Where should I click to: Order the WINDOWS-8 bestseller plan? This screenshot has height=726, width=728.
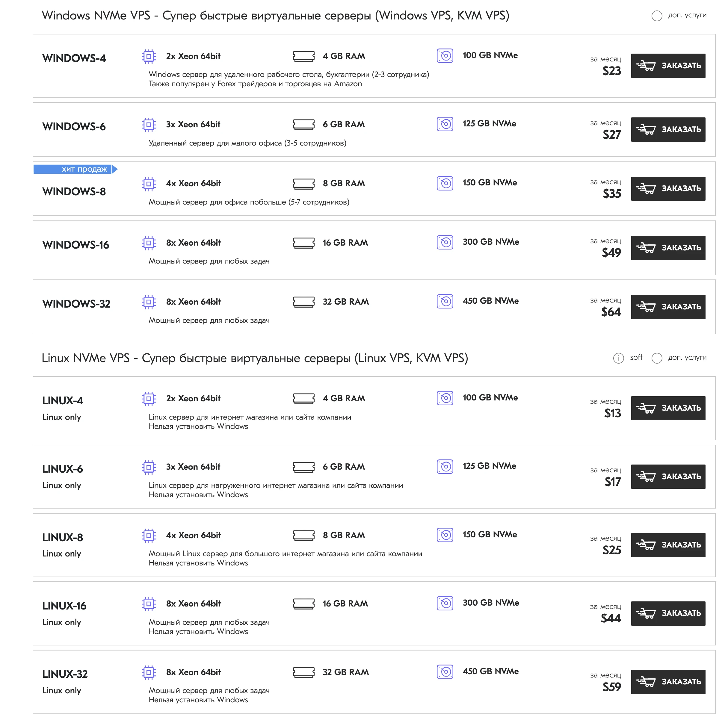pyautogui.click(x=668, y=188)
